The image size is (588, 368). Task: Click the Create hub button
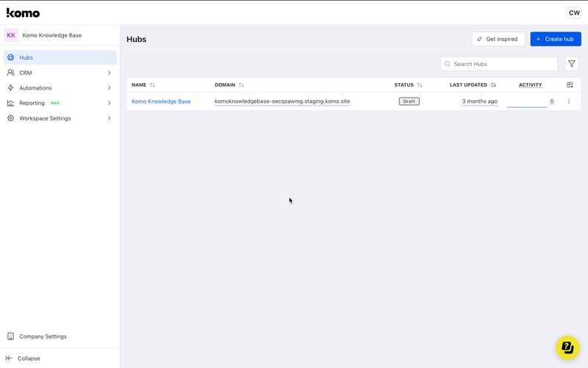pos(556,39)
